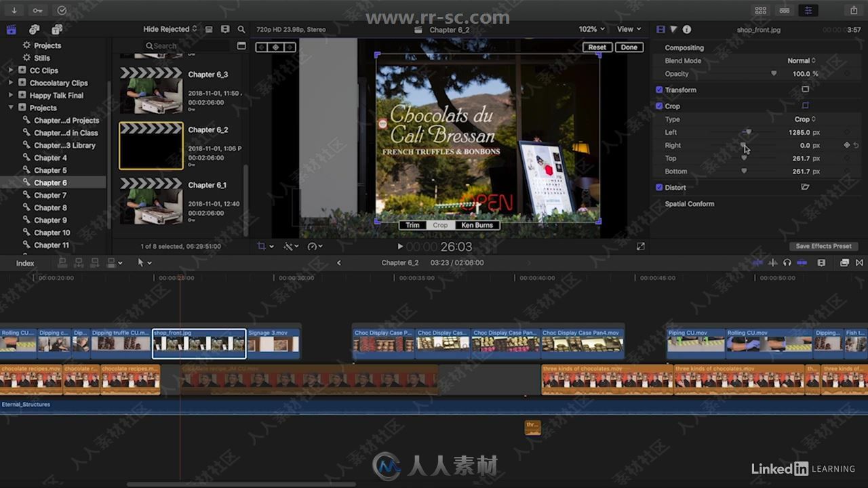Screen dimensions: 868x488
Task: Toggle full screen viewer arrows icon
Action: click(641, 247)
